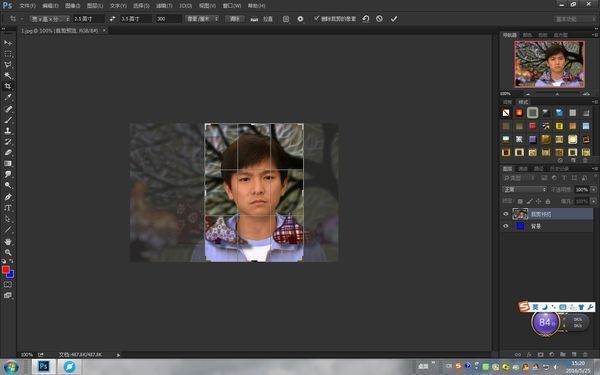
Task: Open the File menu
Action: click(27, 6)
